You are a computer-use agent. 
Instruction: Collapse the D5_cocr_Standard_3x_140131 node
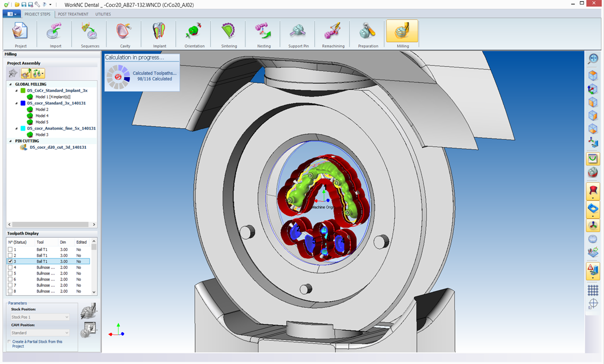tap(17, 103)
